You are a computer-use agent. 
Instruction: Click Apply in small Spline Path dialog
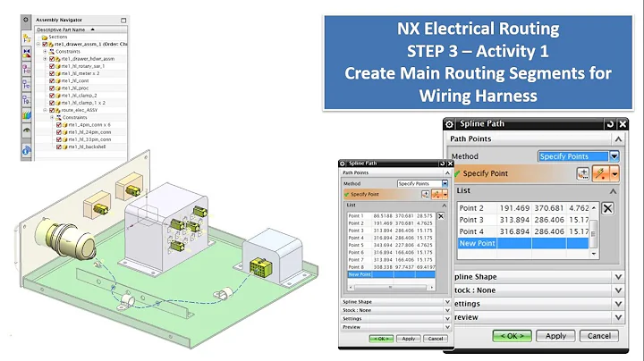click(408, 339)
